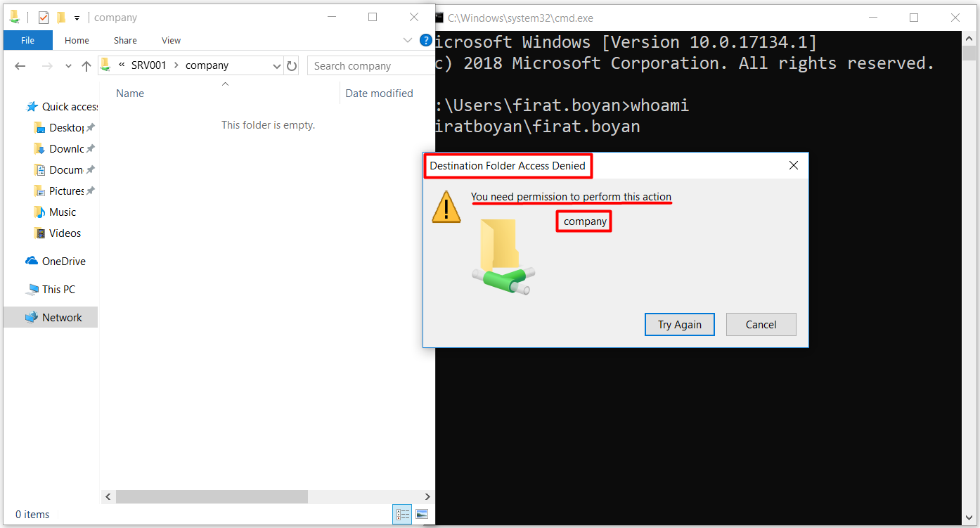Image resolution: width=980 pixels, height=528 pixels.
Task: Click company in the address breadcrumb
Action: (x=207, y=65)
